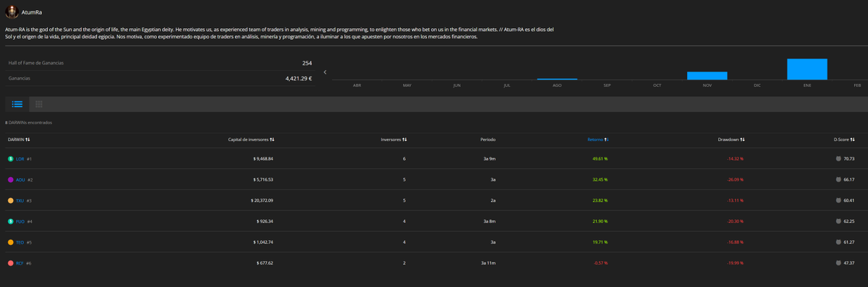
Task: Click capital value $ 9,468.84
Action: coord(263,158)
